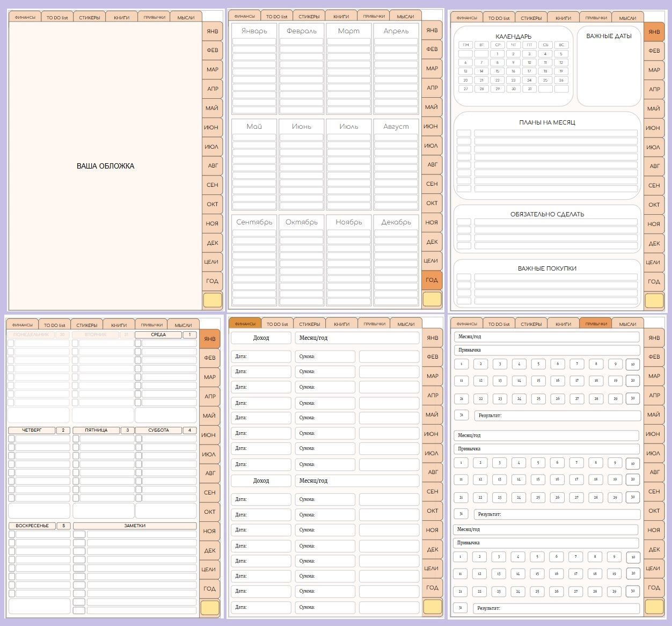Click the first Доход heading on the income page

tap(261, 338)
